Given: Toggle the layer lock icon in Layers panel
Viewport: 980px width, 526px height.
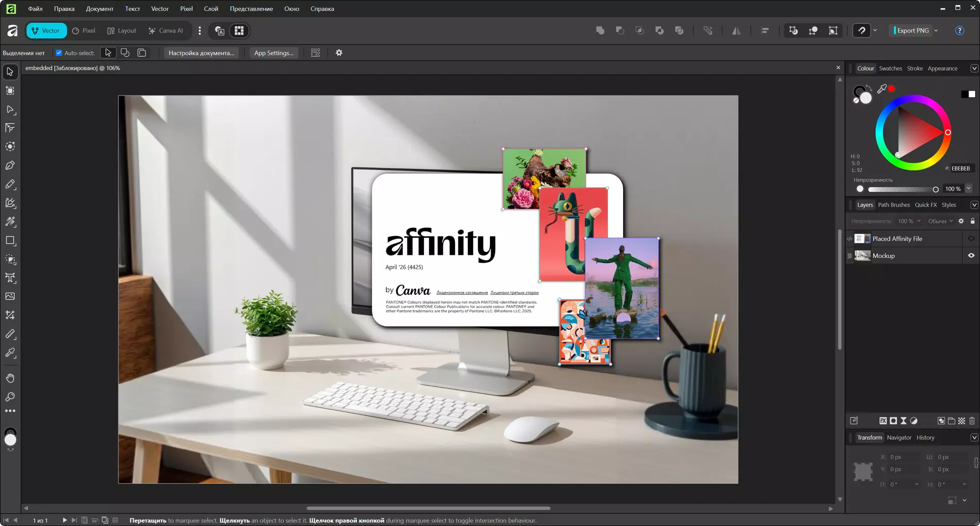Looking at the screenshot, I should 973,221.
